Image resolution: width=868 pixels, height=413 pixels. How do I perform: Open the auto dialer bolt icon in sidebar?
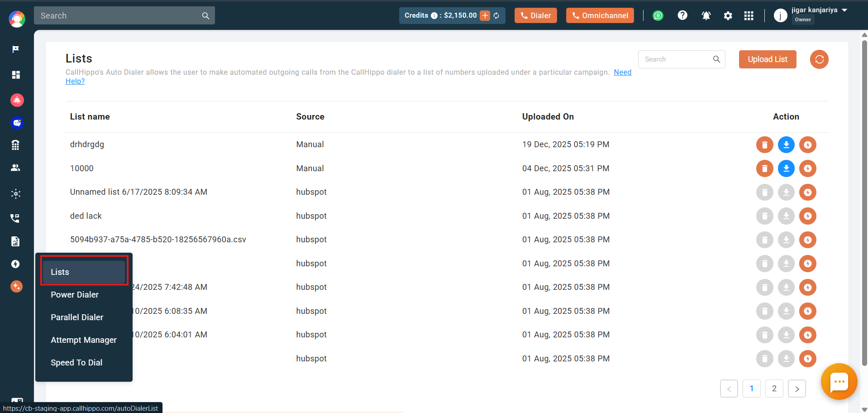(15, 264)
